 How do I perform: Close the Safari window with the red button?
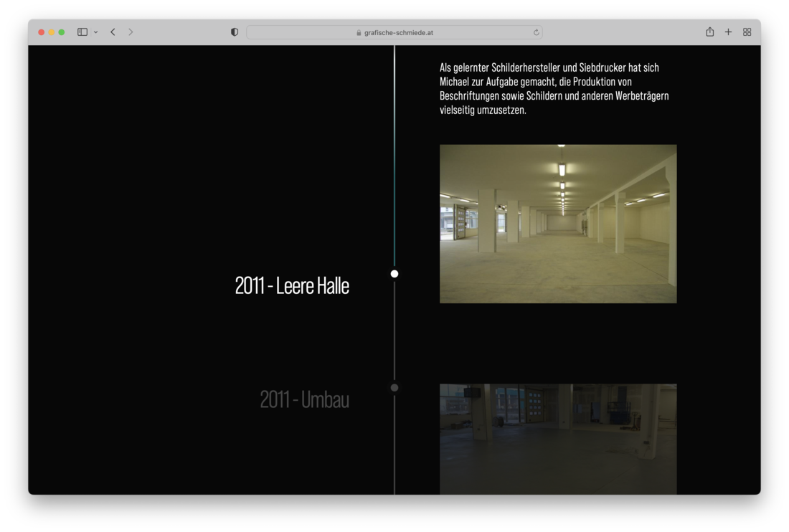tap(42, 32)
